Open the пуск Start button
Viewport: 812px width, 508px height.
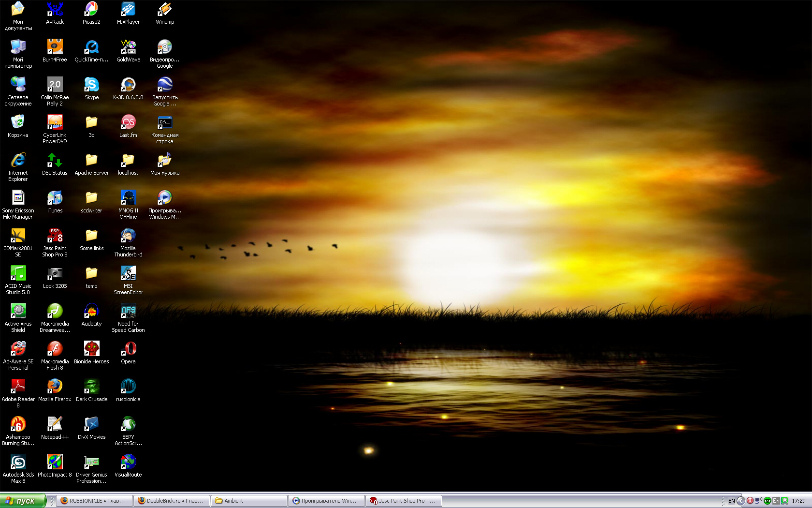pos(23,501)
